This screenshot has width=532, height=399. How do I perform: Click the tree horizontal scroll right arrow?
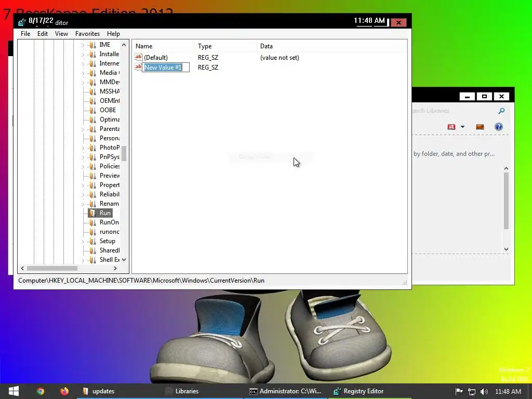pyautogui.click(x=115, y=268)
